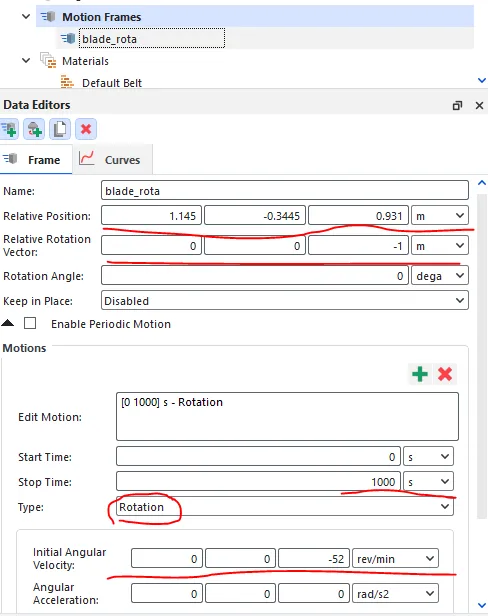This screenshot has width=488, height=616.
Task: Collapse the periodic motion triangle expander
Action: (7, 323)
